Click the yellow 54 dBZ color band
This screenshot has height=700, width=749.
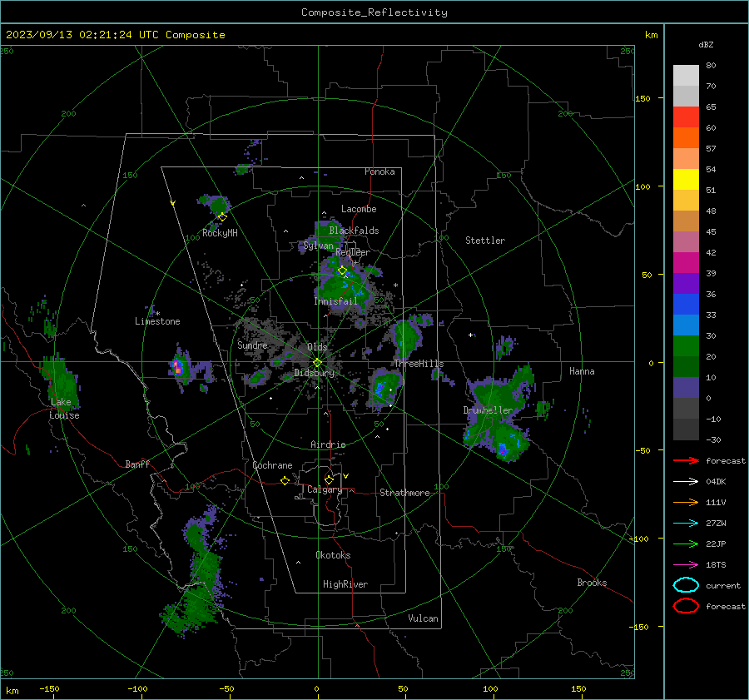[x=686, y=179]
